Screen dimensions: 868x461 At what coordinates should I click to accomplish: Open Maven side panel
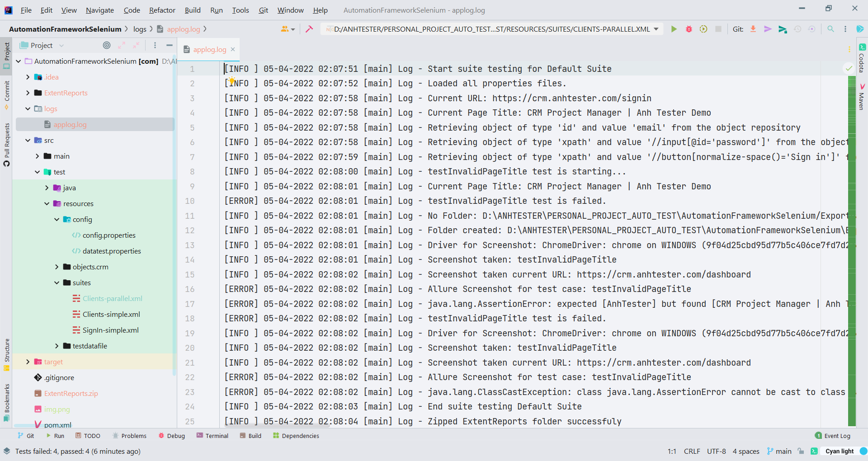click(x=862, y=96)
